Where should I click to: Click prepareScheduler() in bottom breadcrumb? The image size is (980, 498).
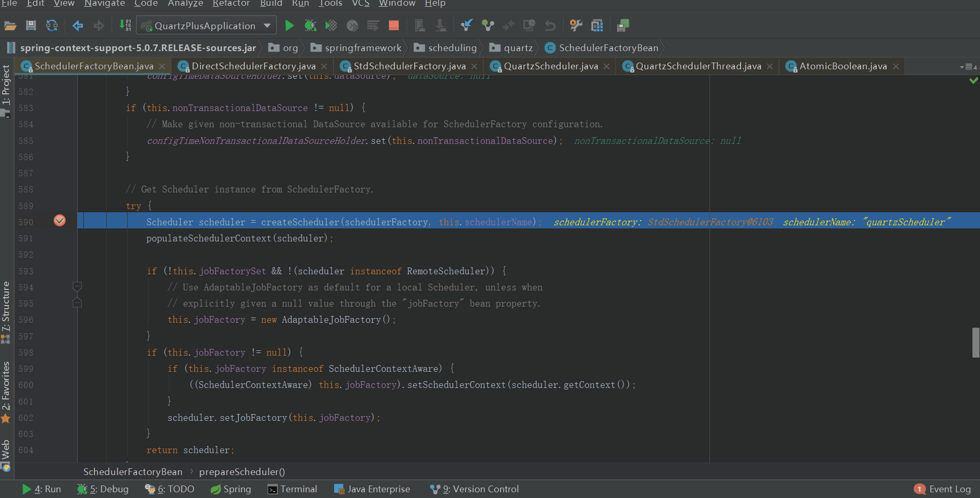click(x=242, y=472)
